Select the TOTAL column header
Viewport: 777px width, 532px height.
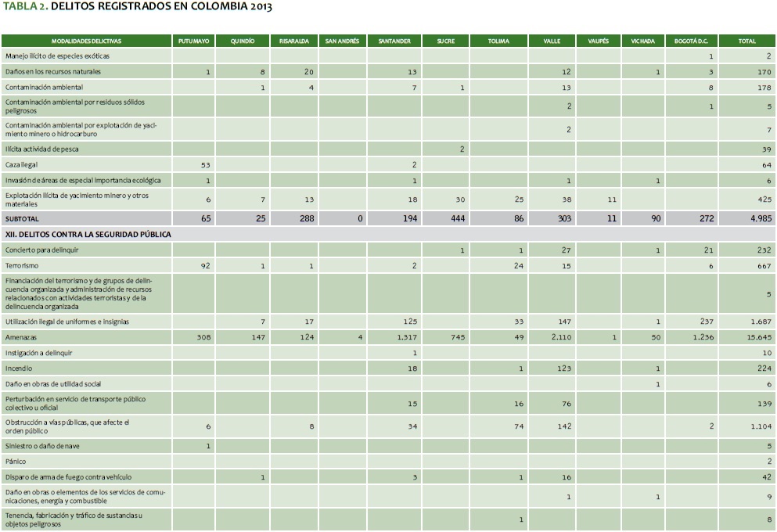click(x=746, y=41)
